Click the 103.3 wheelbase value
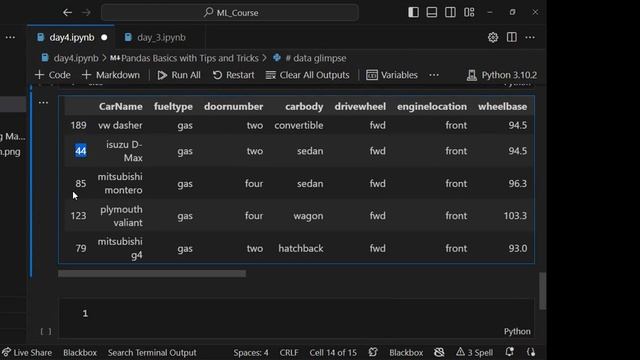 click(515, 216)
